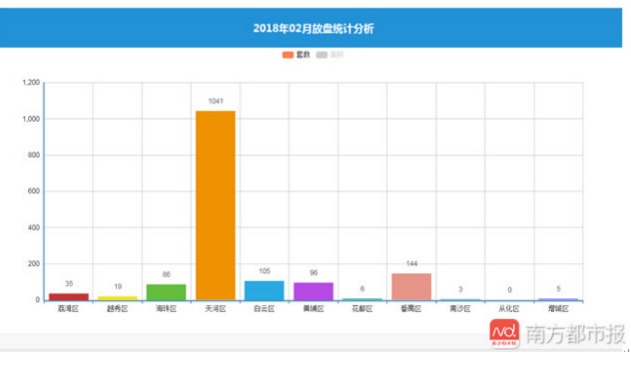Click the 白云区 axis label
This screenshot has width=631, height=370.
click(264, 309)
